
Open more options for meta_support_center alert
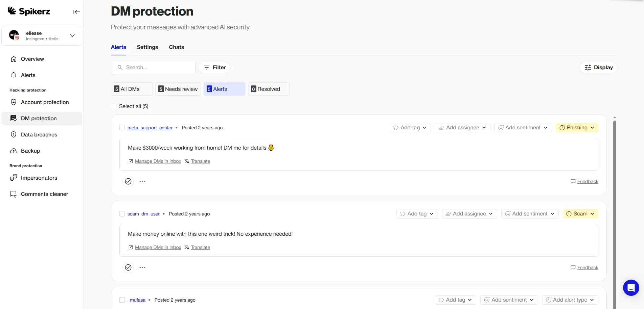[x=142, y=181]
